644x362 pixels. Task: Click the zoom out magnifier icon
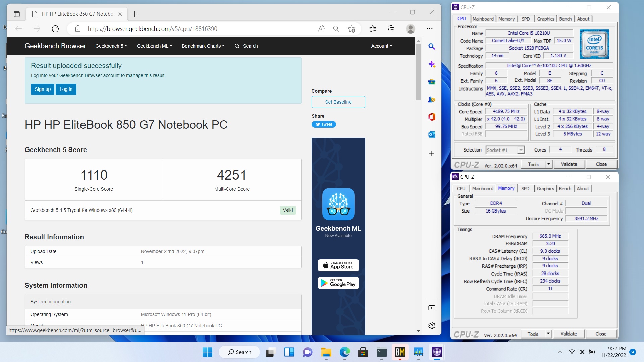click(x=336, y=29)
